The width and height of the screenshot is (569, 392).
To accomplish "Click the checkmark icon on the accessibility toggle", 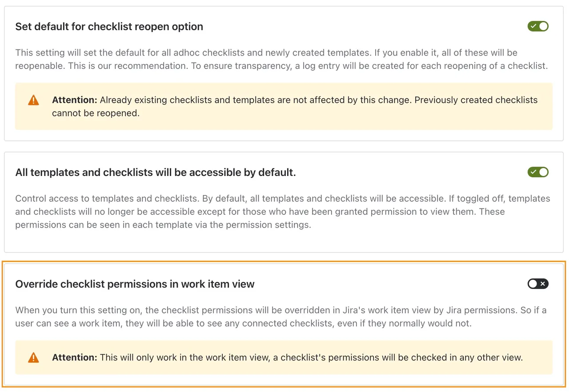I will (534, 172).
